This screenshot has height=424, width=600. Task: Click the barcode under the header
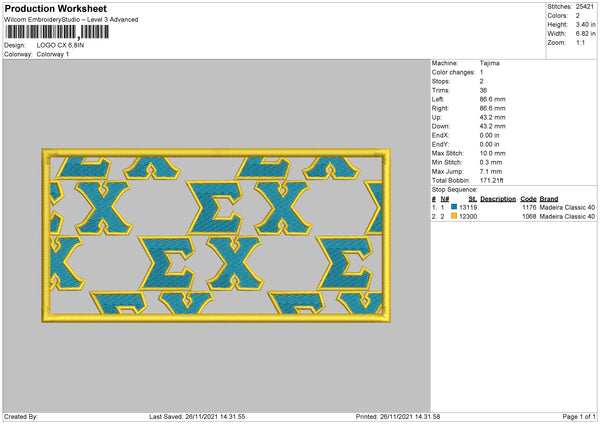tap(57, 32)
